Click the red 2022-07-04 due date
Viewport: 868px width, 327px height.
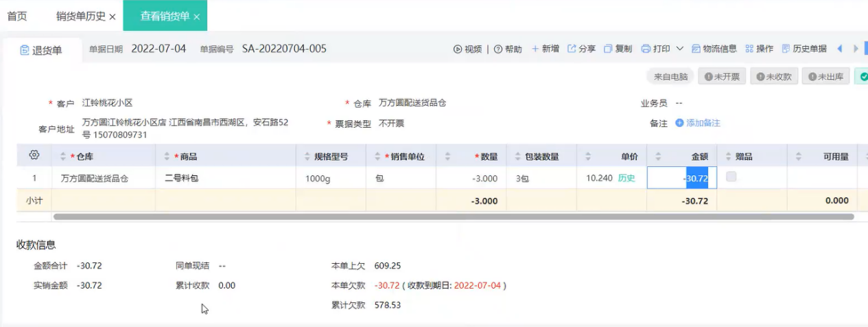(478, 285)
